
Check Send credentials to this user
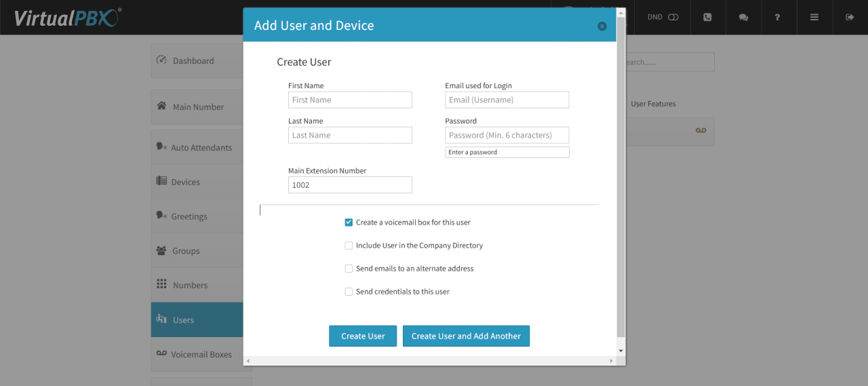pyautogui.click(x=349, y=292)
